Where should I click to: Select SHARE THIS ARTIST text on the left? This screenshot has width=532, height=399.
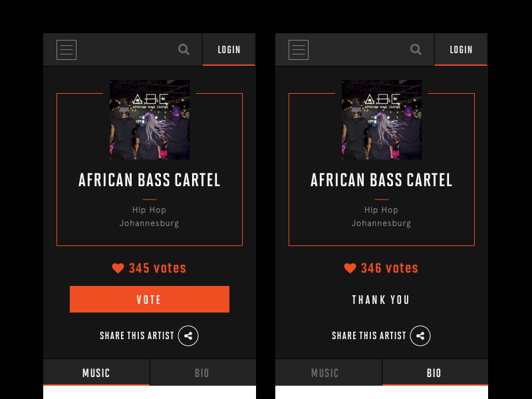pos(137,336)
